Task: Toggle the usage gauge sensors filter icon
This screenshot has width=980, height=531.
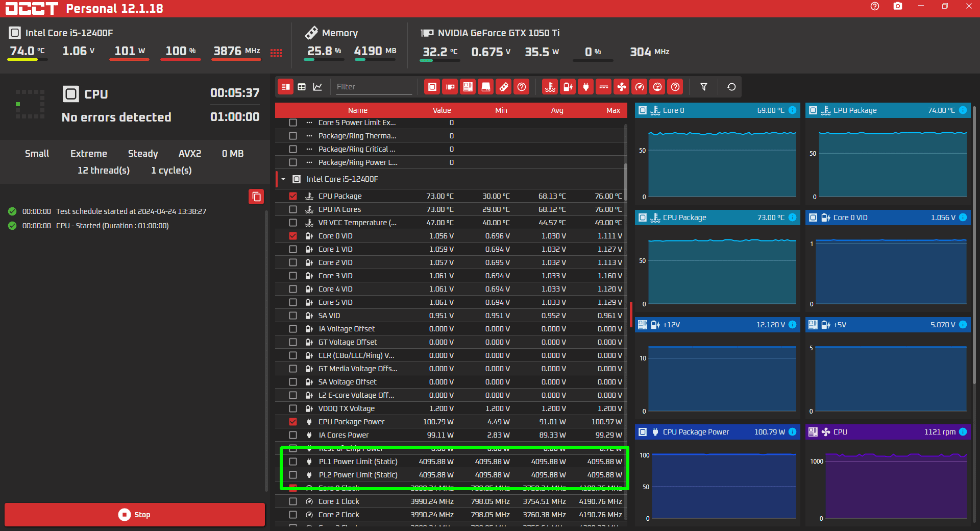Action: (657, 87)
